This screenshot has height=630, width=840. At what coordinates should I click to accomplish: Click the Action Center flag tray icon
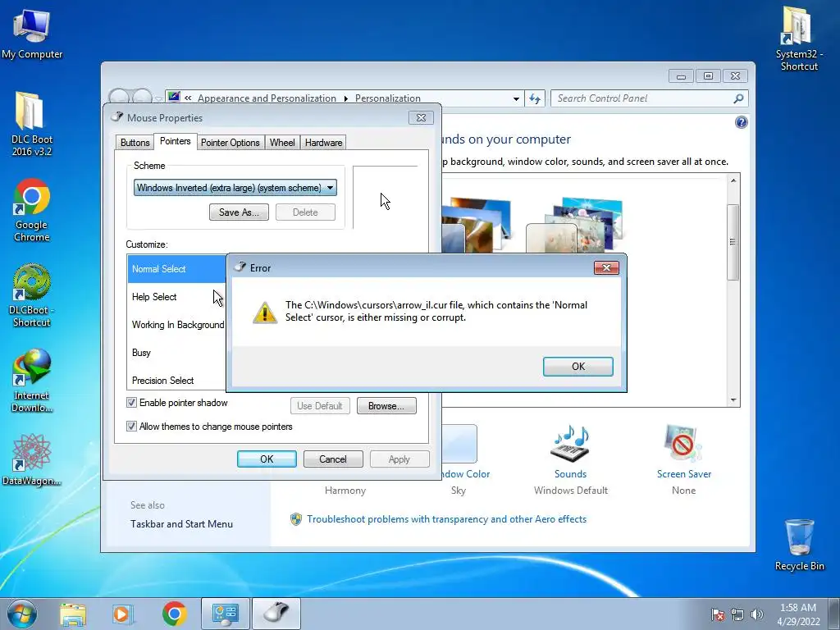click(717, 614)
